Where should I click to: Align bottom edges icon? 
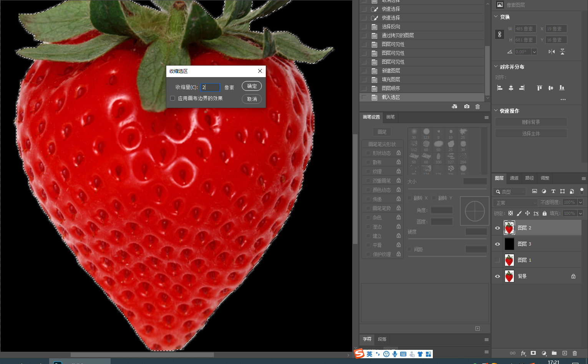click(x=562, y=88)
